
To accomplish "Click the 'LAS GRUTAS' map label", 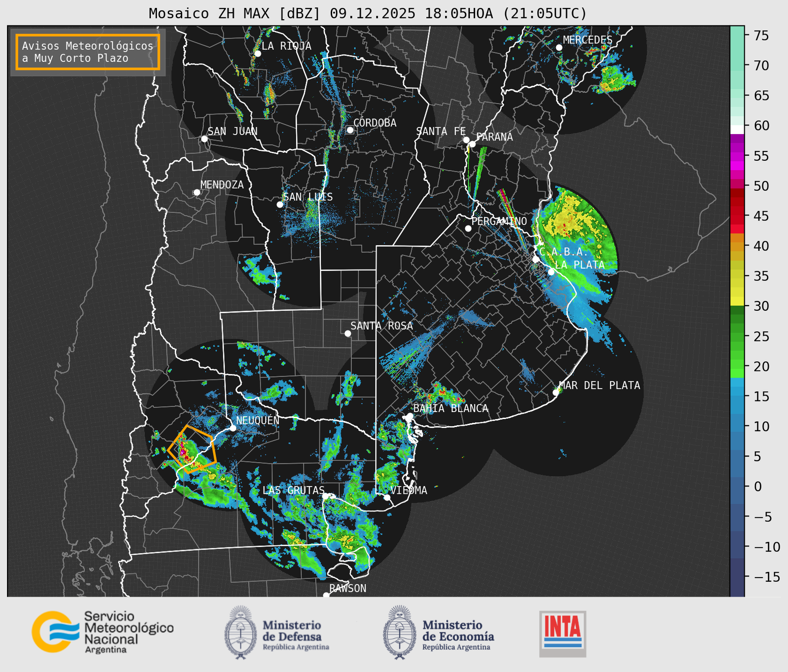I will [293, 490].
